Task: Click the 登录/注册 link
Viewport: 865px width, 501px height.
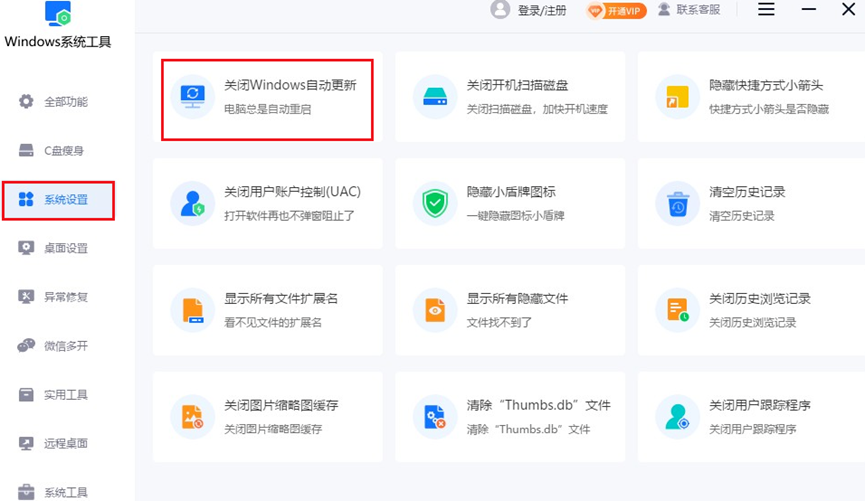Action: (x=542, y=10)
